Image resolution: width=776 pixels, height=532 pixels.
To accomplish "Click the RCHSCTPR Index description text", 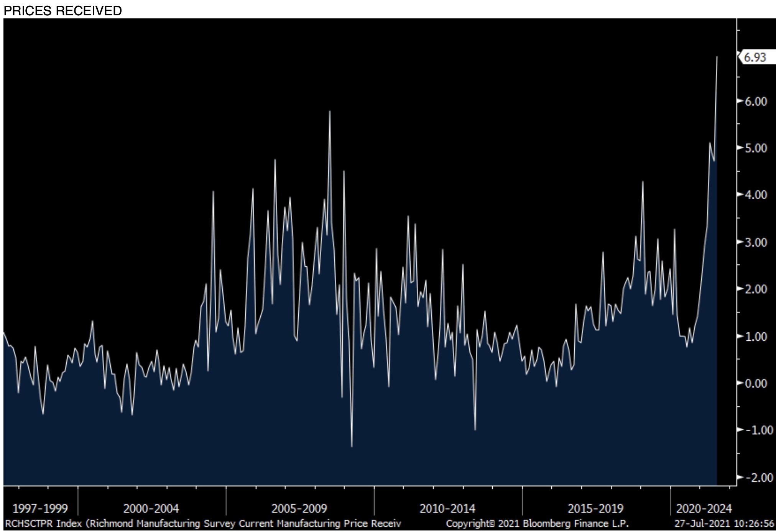I will pyautogui.click(x=203, y=524).
